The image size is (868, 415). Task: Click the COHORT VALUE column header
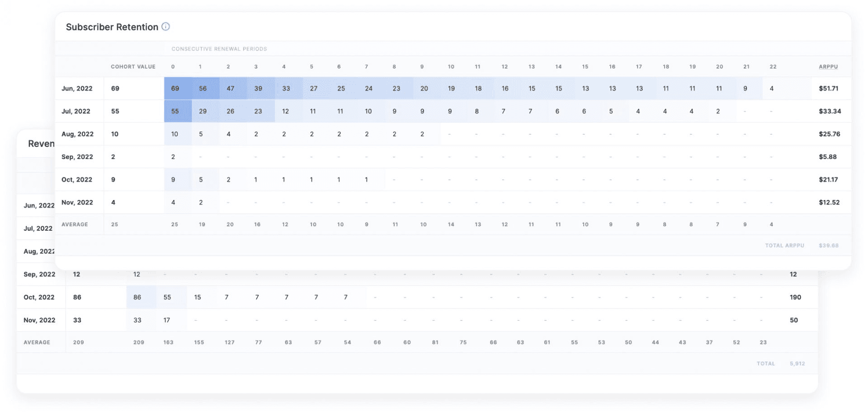point(133,67)
